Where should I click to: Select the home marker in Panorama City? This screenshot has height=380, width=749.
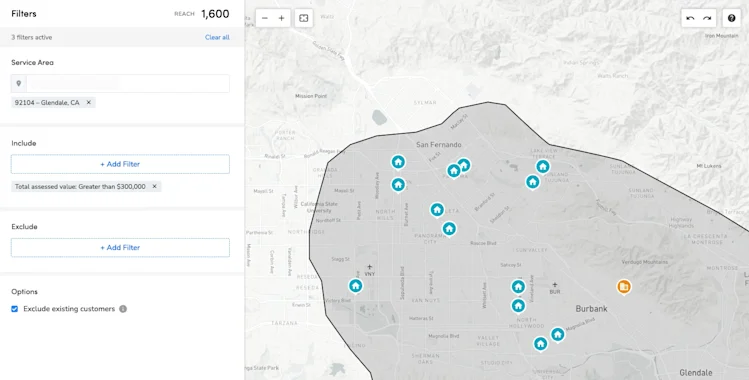pos(449,229)
